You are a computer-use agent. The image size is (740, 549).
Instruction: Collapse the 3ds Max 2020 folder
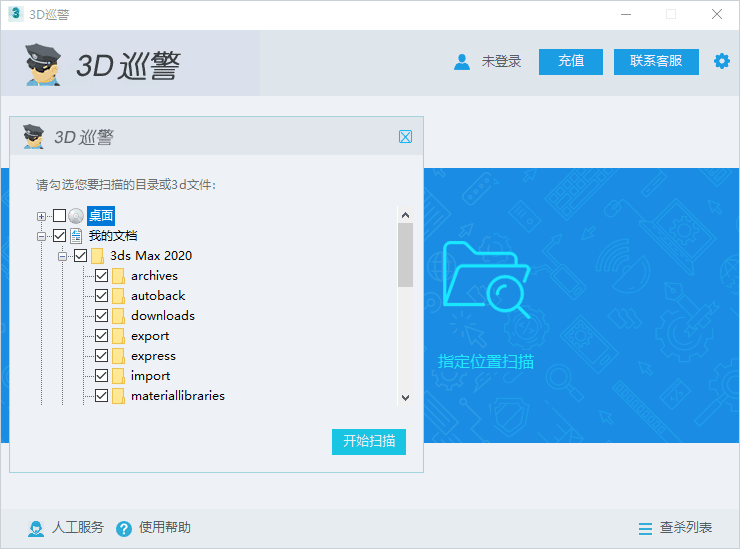coord(62,256)
